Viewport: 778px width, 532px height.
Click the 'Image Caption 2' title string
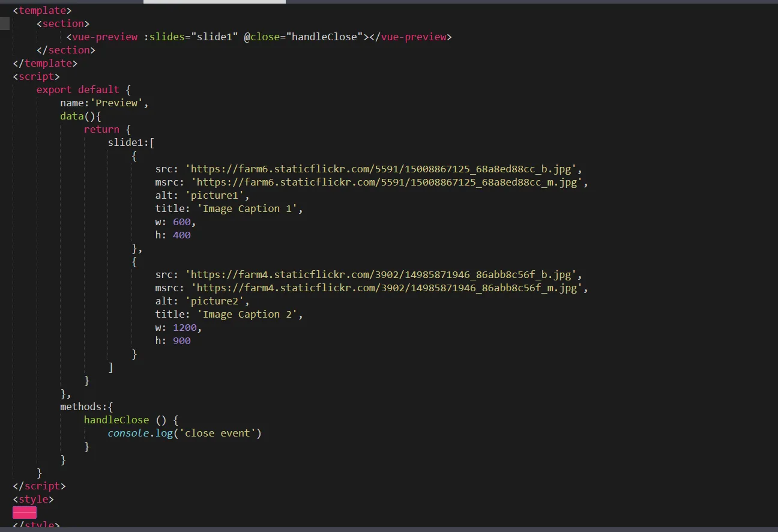click(247, 314)
